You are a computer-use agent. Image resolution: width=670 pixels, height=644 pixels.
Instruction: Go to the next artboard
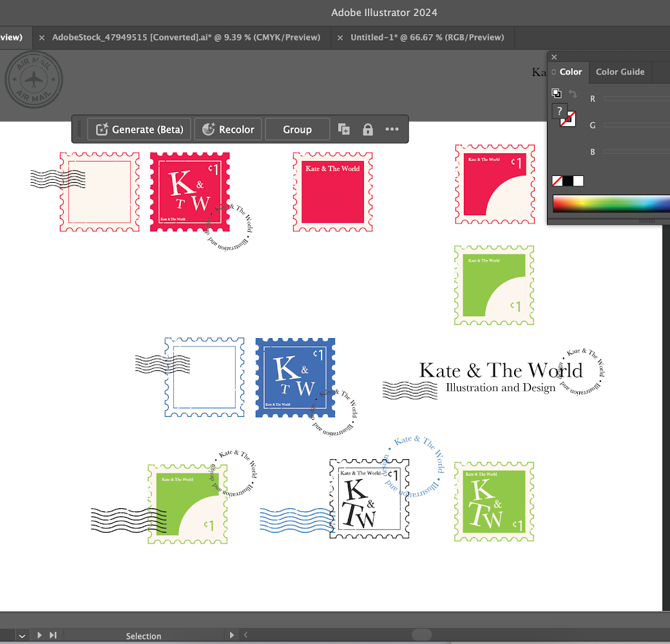point(39,635)
